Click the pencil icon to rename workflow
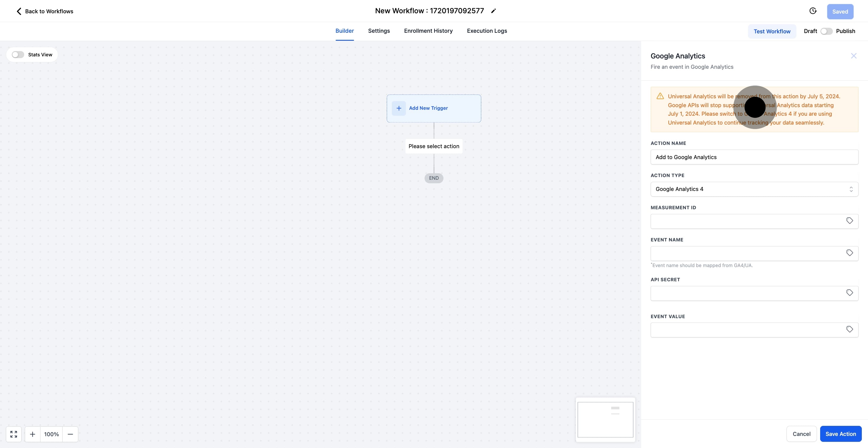This screenshot has height=448, width=868. click(493, 11)
